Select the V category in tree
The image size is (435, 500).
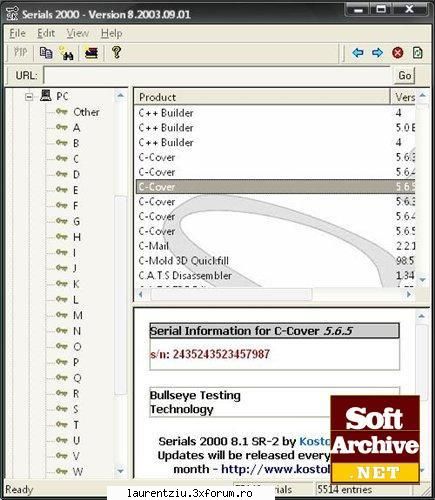(76, 456)
